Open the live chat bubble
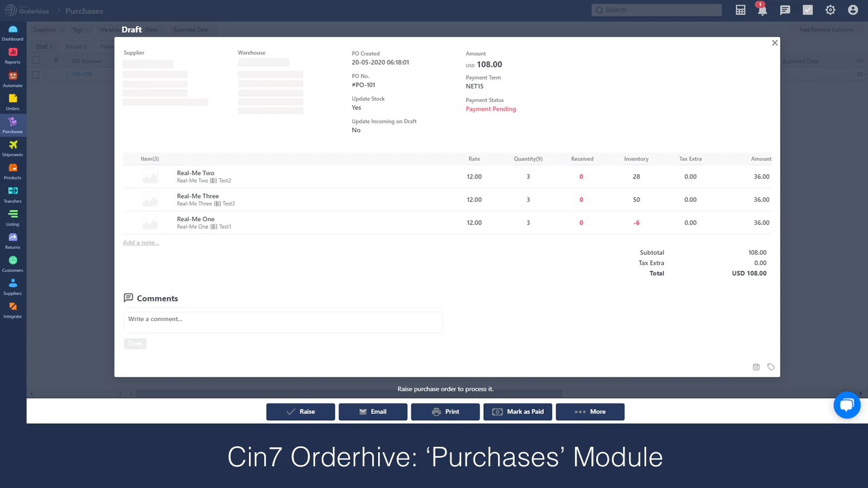This screenshot has height=488, width=868. (x=847, y=405)
